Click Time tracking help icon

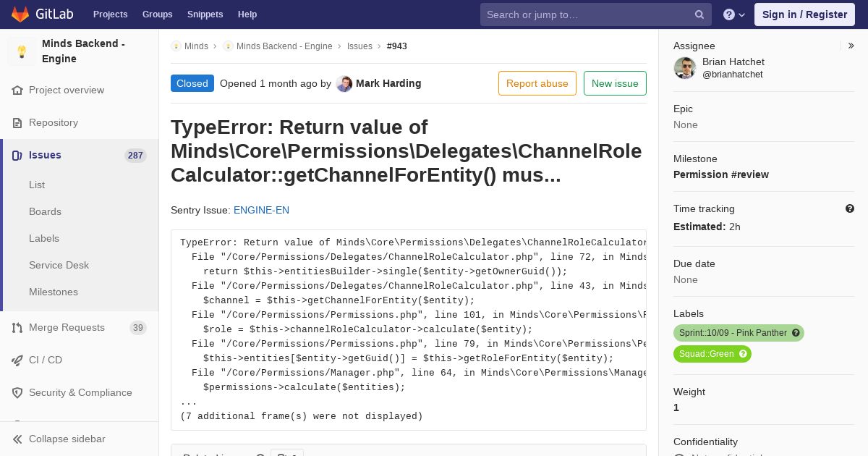(850, 208)
